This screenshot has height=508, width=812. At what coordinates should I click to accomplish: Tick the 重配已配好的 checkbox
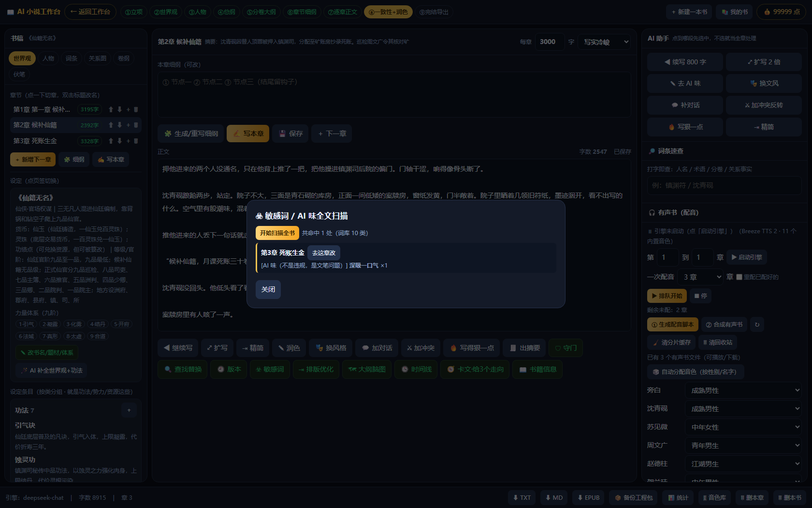pyautogui.click(x=739, y=277)
